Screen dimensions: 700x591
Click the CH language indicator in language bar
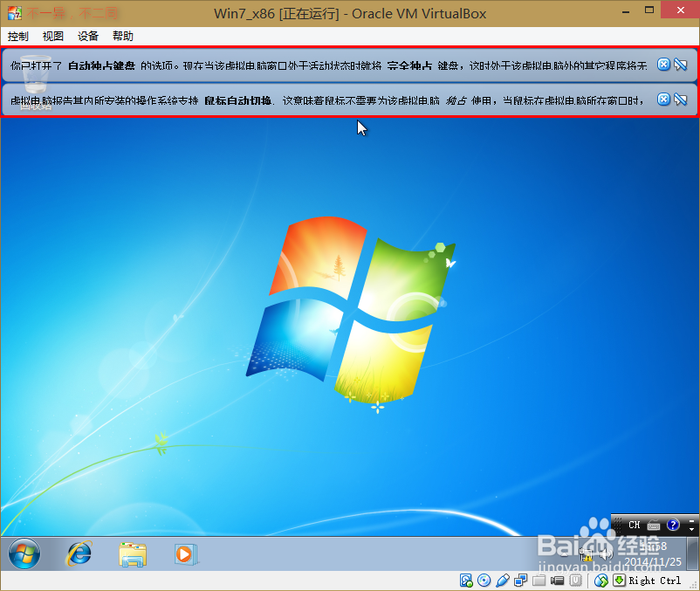pos(634,525)
